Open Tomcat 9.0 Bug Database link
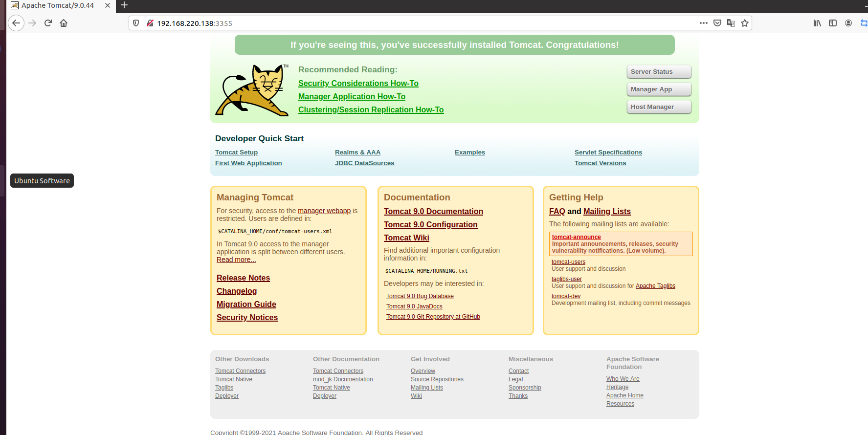 (420, 296)
